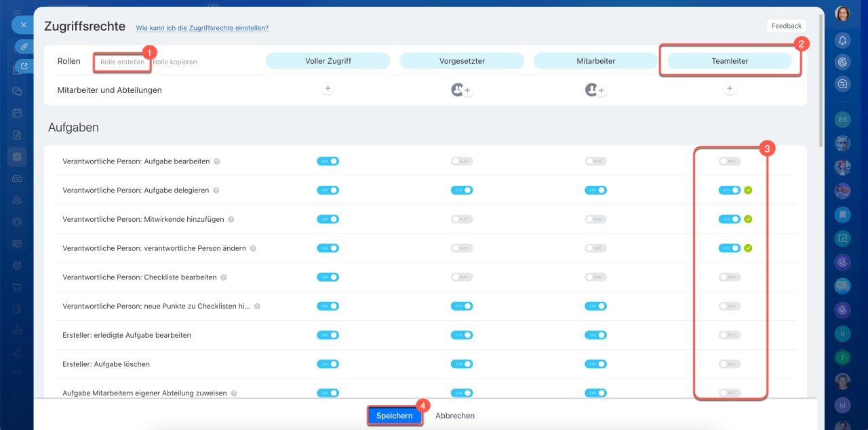The image size is (868, 430).
Task: Click Rolle erstellen link
Action: click(122, 62)
